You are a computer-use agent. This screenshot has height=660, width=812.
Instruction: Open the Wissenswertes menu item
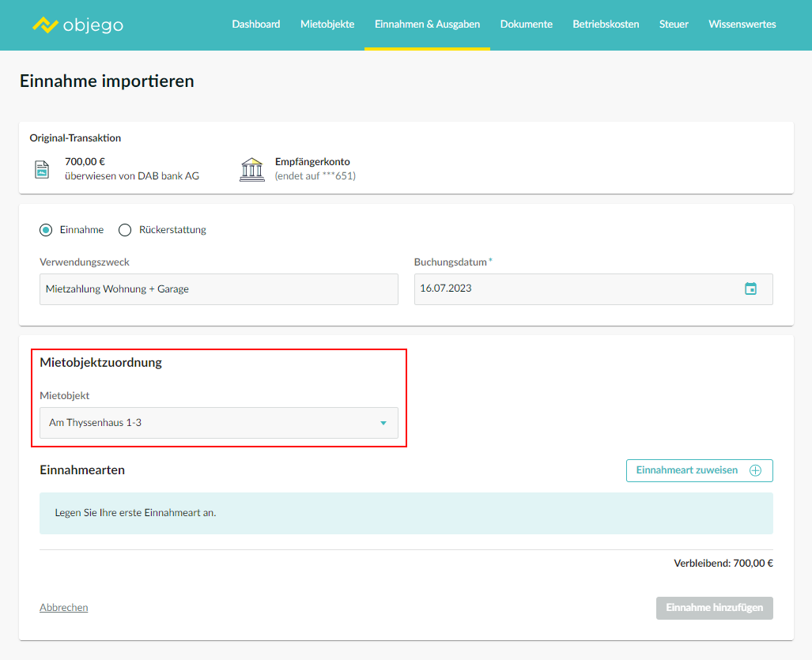coord(742,25)
